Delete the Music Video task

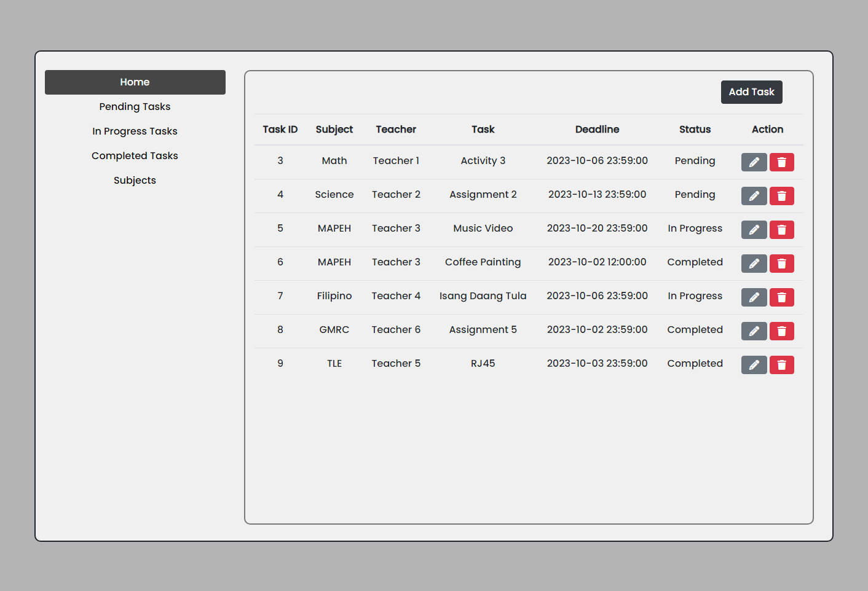point(781,230)
